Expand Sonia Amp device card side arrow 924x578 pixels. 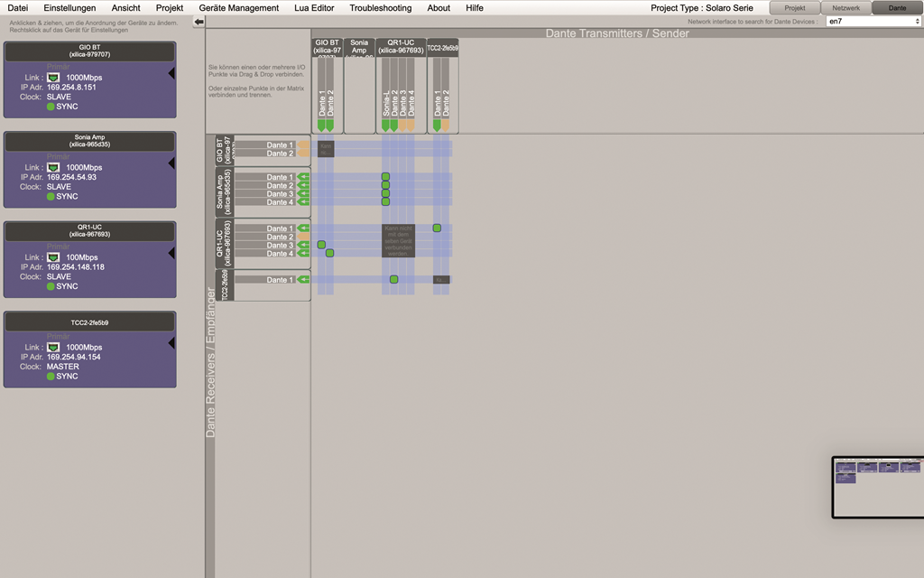(x=171, y=163)
